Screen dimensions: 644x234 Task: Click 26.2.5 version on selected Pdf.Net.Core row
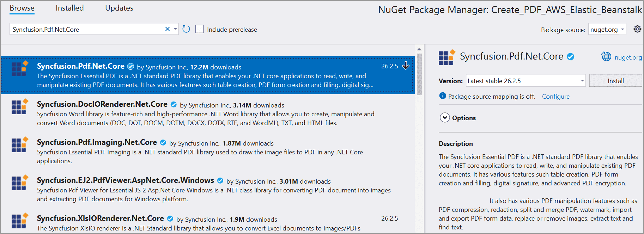pyautogui.click(x=389, y=66)
